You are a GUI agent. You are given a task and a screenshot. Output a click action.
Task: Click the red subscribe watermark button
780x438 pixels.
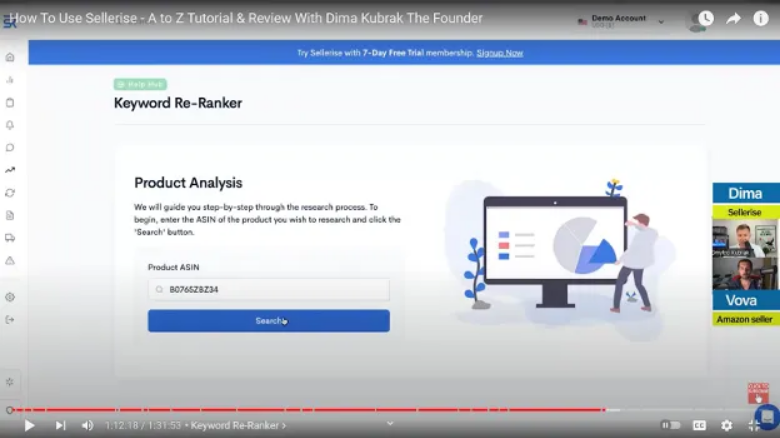coord(758,393)
